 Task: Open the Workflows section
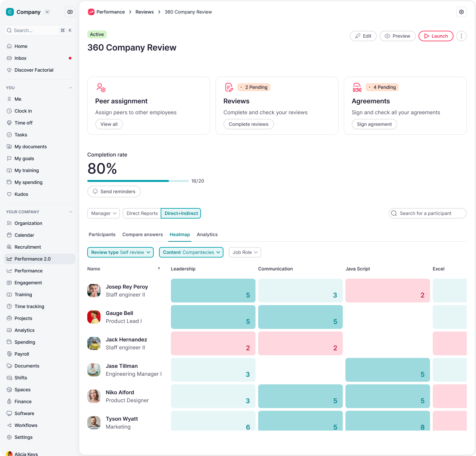(x=26, y=425)
